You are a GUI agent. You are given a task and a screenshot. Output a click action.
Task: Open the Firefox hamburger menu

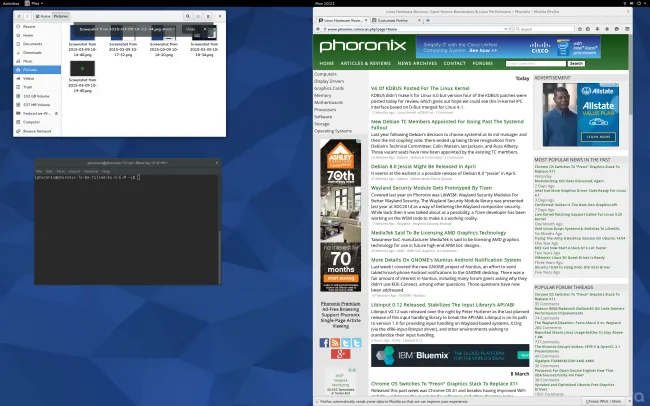627,29
